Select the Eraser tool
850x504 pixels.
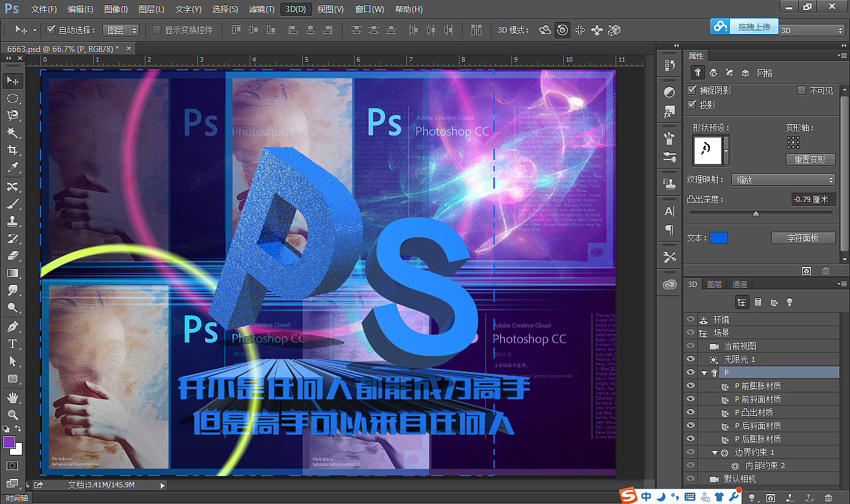(x=13, y=255)
